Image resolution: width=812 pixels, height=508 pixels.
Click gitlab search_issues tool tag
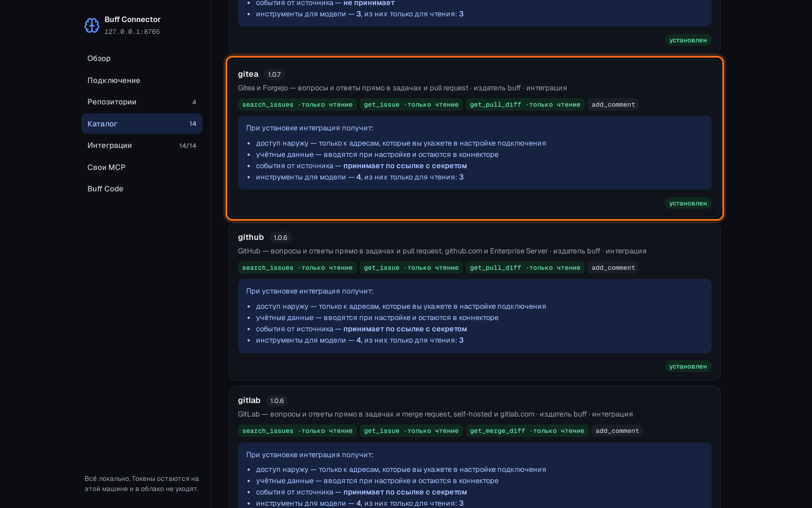point(297,431)
